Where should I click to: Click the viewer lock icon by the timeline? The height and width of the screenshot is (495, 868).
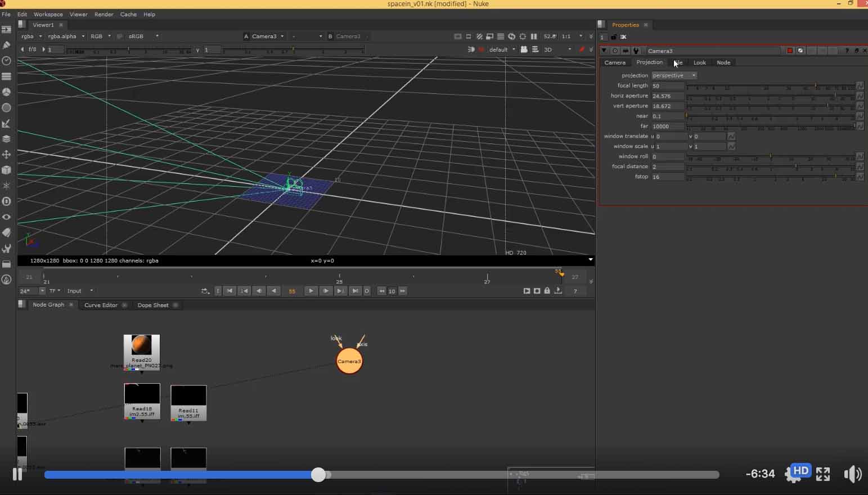click(x=547, y=291)
